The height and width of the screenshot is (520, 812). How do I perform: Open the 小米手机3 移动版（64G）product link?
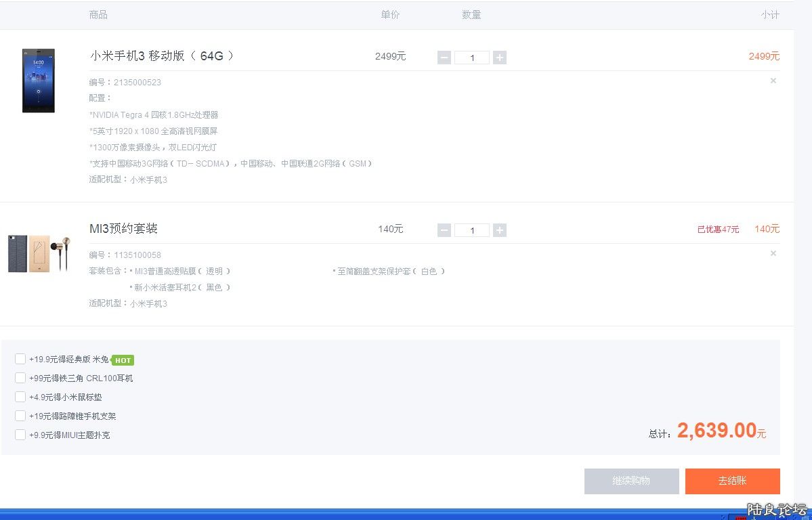[161, 56]
